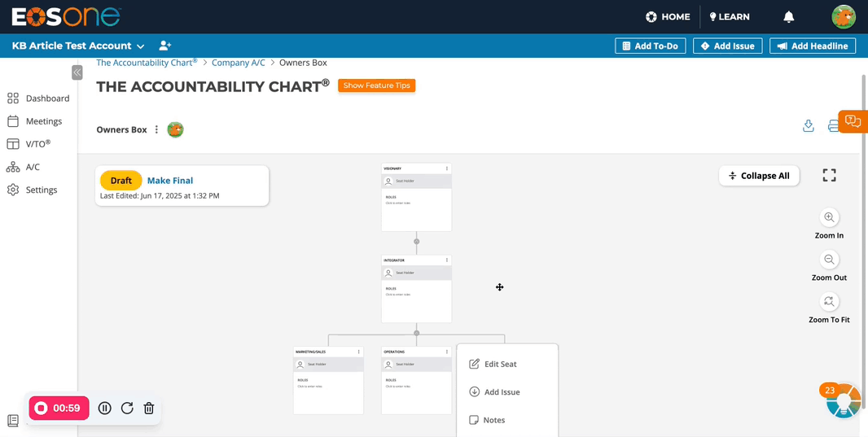The height and width of the screenshot is (437, 868).
Task: Open Visionary seat three-dot menu
Action: (x=447, y=168)
